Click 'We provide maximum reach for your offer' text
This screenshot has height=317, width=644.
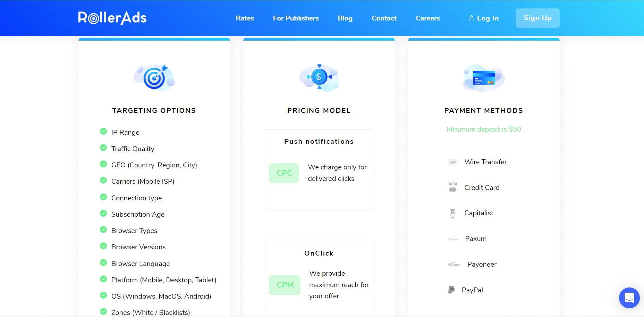[x=339, y=285]
